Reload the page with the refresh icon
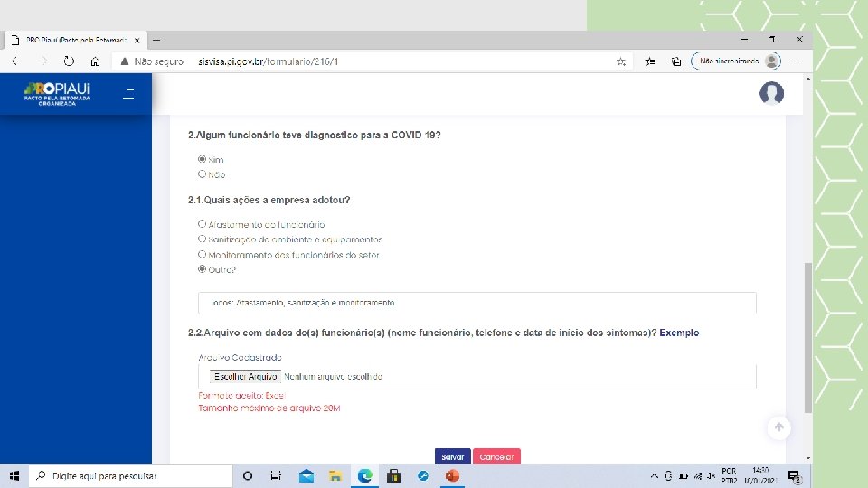Viewport: 868px width, 488px height. tap(69, 61)
